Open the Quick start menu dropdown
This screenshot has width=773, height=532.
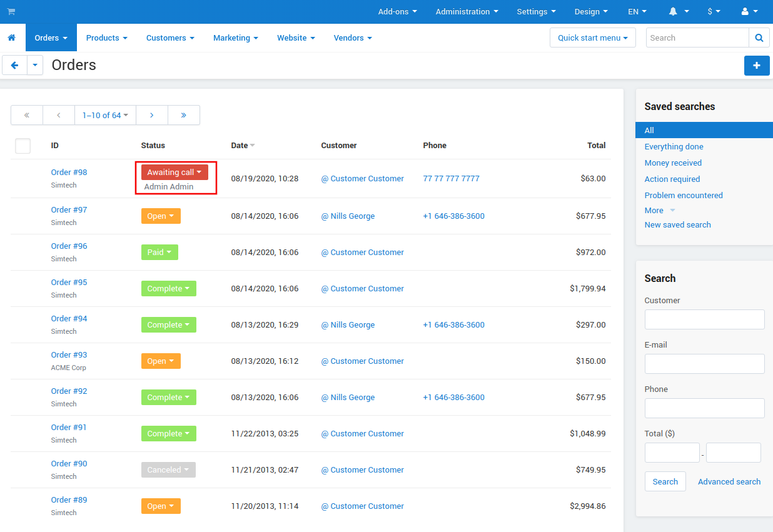(x=593, y=38)
